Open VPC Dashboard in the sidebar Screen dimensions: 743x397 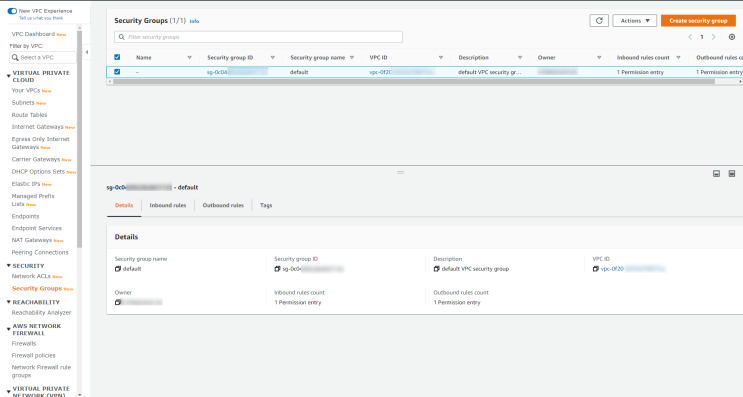pos(33,34)
